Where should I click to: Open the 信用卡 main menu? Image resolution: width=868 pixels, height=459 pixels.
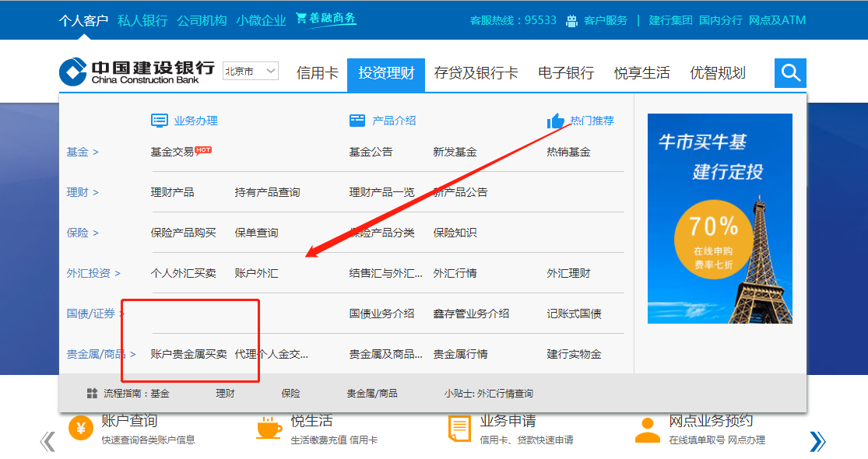pos(317,73)
